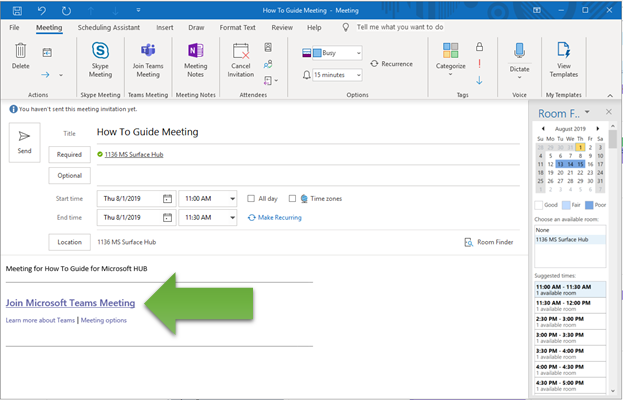Redo the last action
Screen dimensions: 623x400
66,10
